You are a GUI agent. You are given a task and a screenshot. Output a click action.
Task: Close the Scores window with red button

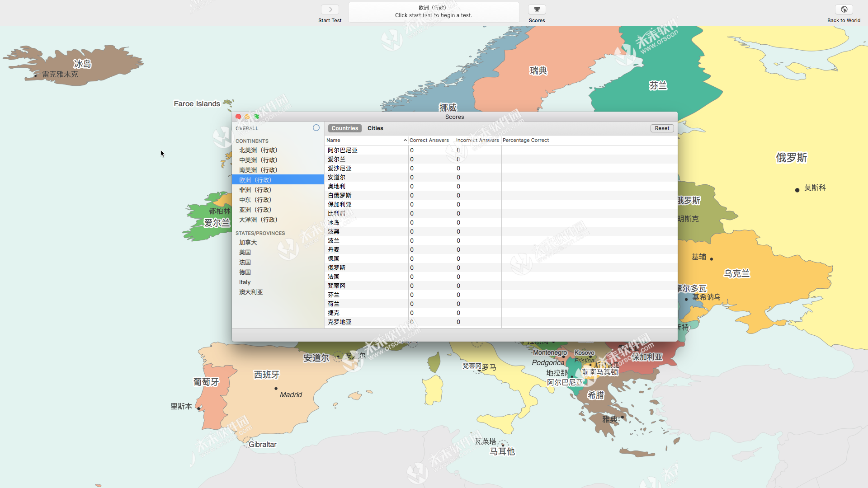coord(238,117)
